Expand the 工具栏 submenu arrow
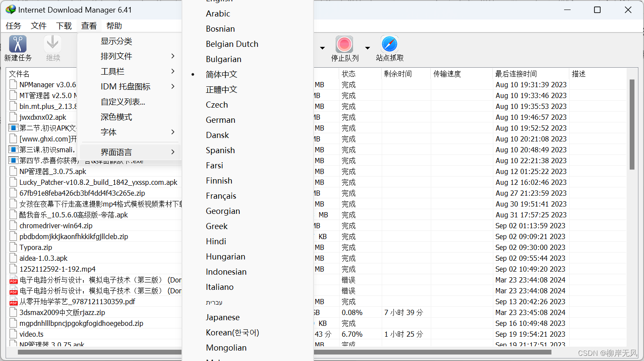Screen dimensions: 644x361 tap(173, 71)
